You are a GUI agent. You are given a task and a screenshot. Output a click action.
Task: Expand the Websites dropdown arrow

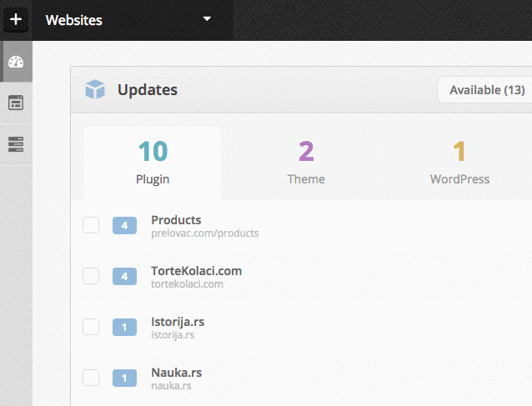tap(207, 19)
